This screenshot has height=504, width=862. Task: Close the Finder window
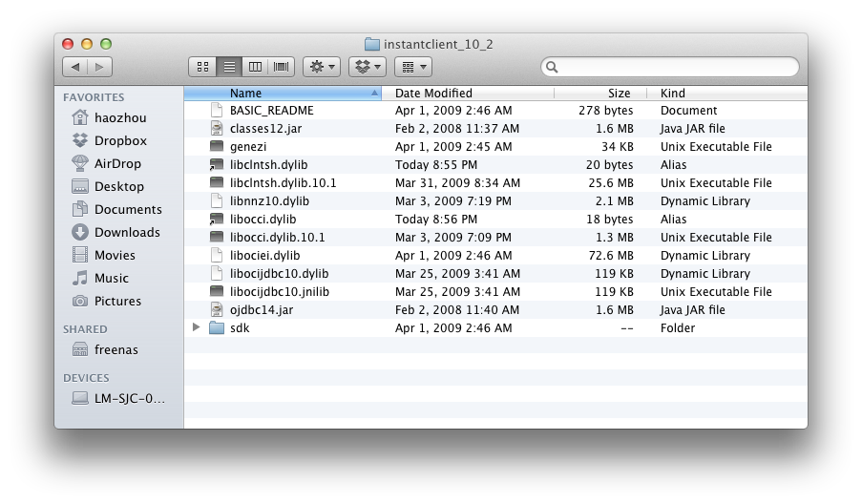tap(68, 44)
